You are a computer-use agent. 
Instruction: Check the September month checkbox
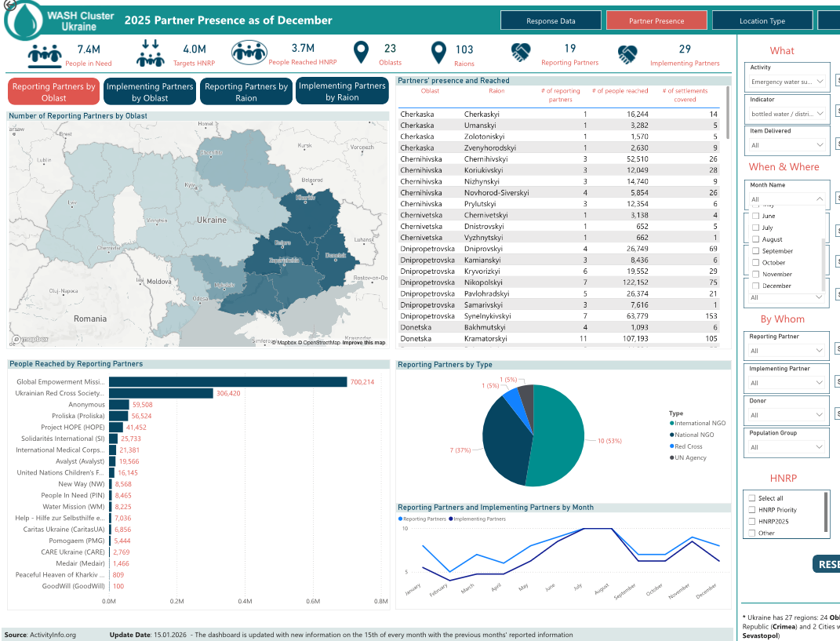coord(755,251)
